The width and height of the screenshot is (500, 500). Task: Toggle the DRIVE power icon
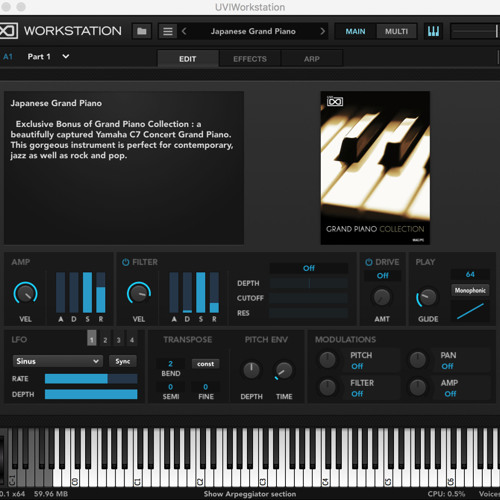(369, 262)
